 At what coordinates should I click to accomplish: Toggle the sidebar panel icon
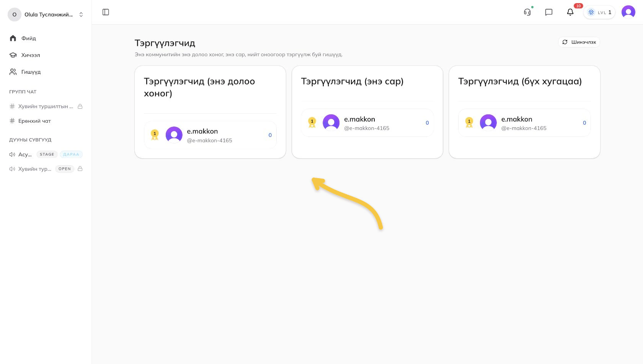tap(106, 12)
